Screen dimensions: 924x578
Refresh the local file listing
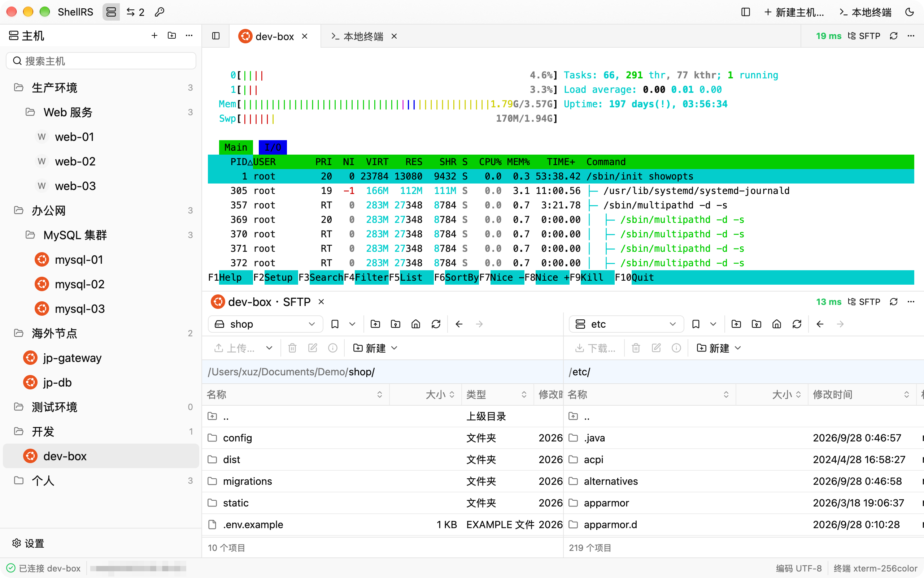[436, 324]
